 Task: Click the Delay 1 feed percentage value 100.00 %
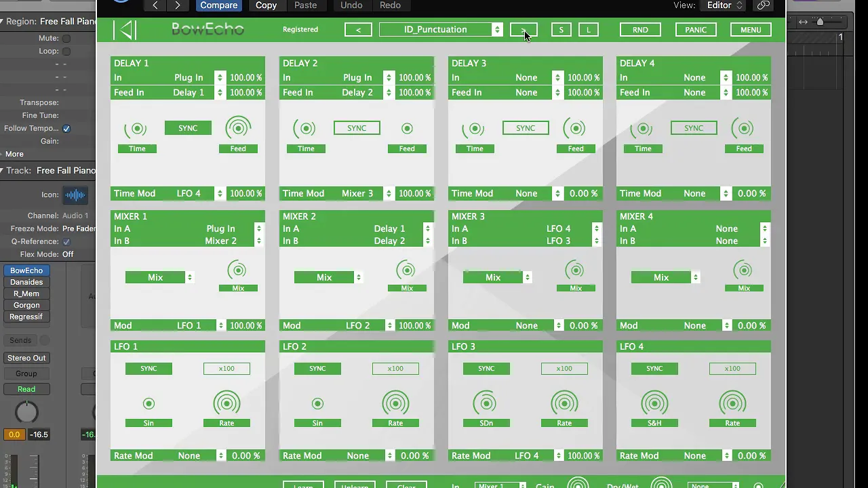pyautogui.click(x=245, y=92)
